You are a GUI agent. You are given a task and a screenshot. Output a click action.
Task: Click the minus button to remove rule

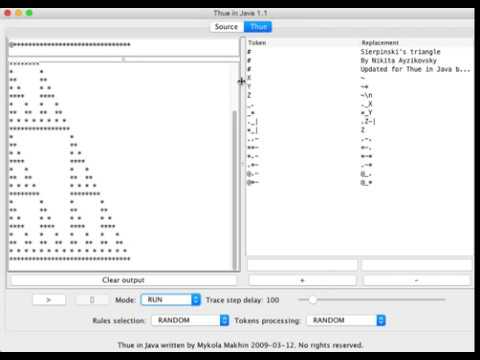(416, 280)
